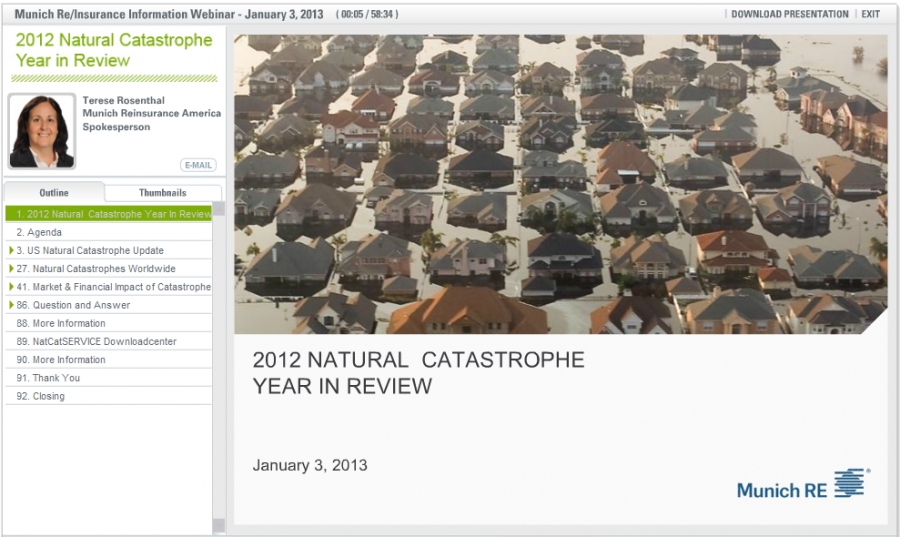Click the E-MAIL button under the spokesperson

198,165
